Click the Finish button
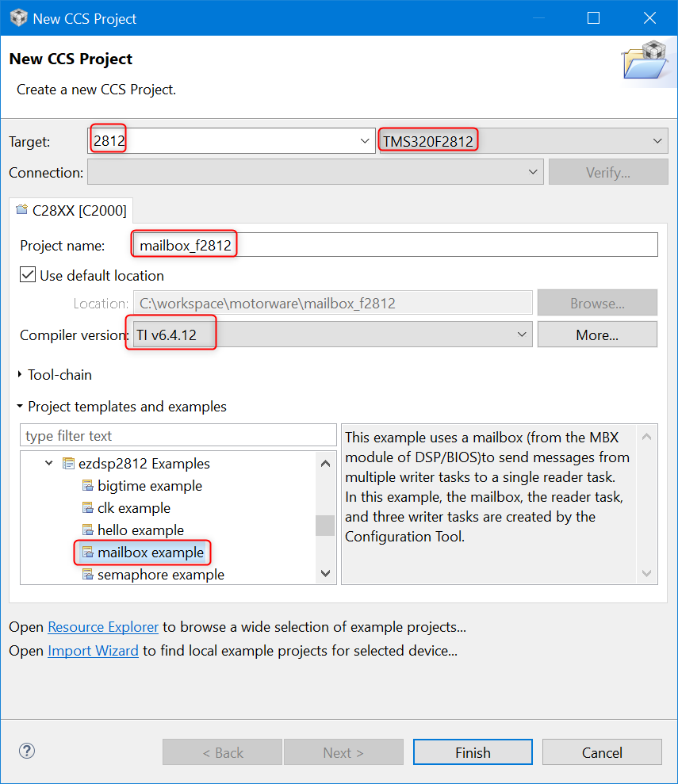The image size is (678, 784). (x=473, y=752)
